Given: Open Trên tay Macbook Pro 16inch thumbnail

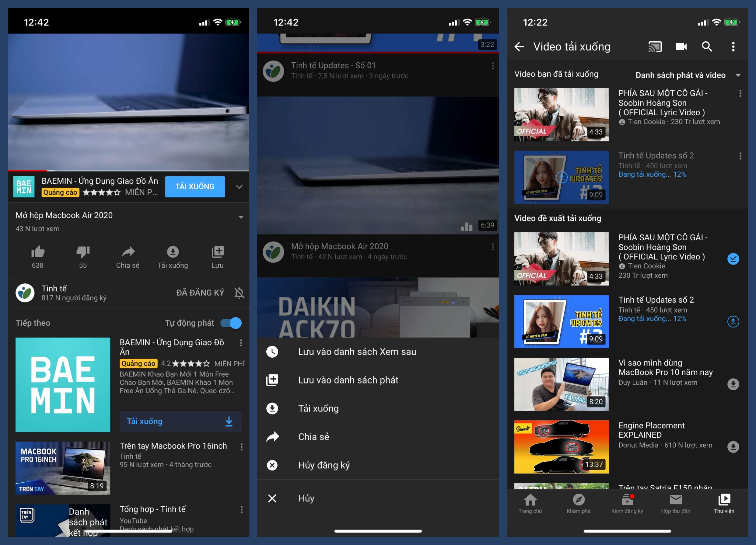Looking at the screenshot, I should pos(63,468).
